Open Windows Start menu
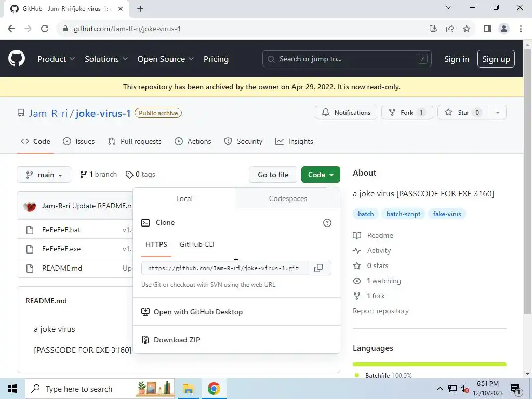 click(12, 389)
